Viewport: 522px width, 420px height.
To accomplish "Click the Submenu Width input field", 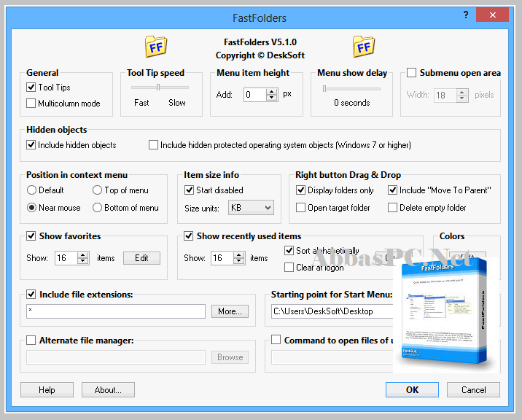I will pyautogui.click(x=445, y=96).
